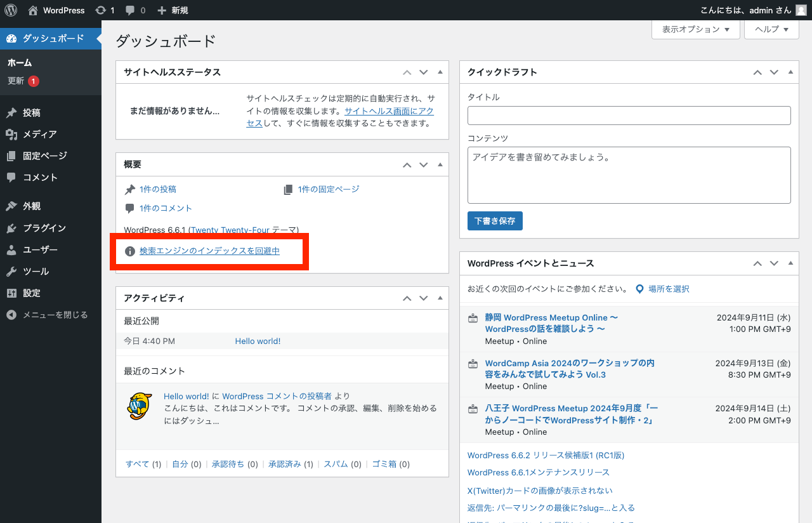812x523 pixels.
Task: Collapse WordPress イベントとニュース panel
Action: 790,263
